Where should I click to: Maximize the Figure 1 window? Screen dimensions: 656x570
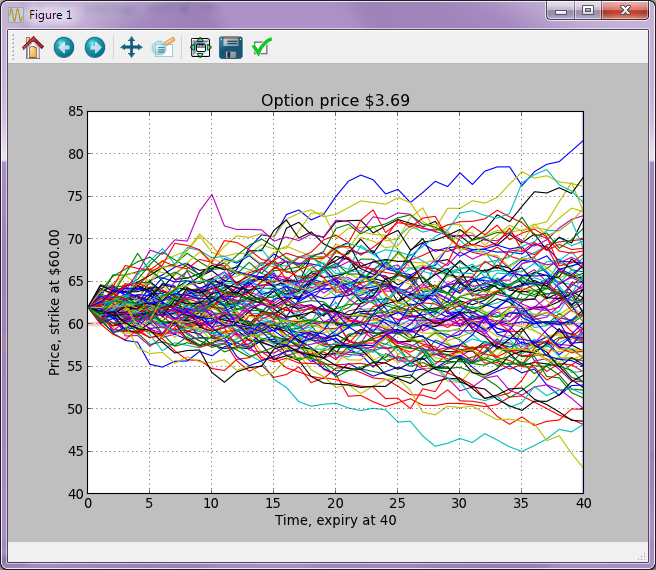click(x=588, y=10)
